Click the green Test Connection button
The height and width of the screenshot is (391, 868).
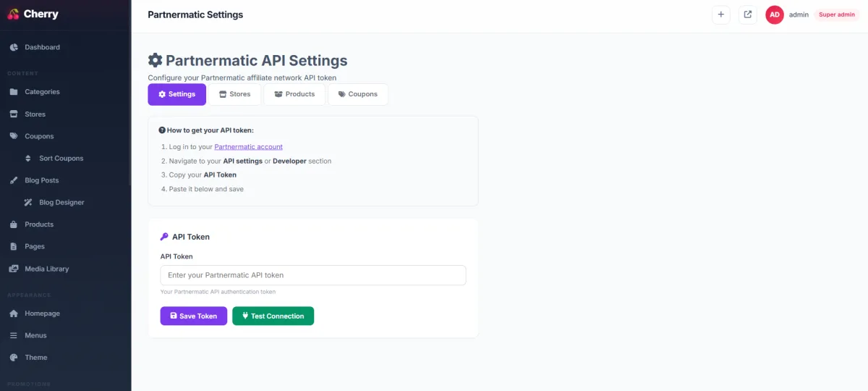click(x=273, y=316)
